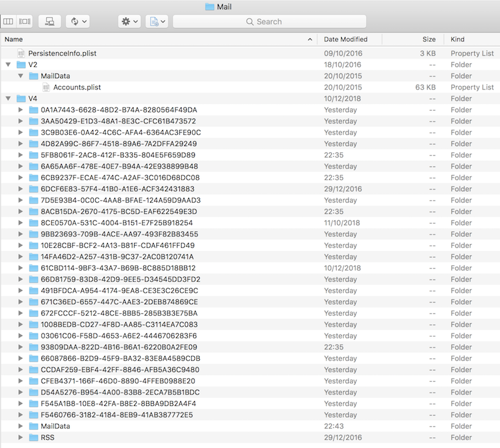Select folder name 66087866-B2D9-45F9-BA32-83E8A4589CDB
500x448 pixels.
[120, 358]
